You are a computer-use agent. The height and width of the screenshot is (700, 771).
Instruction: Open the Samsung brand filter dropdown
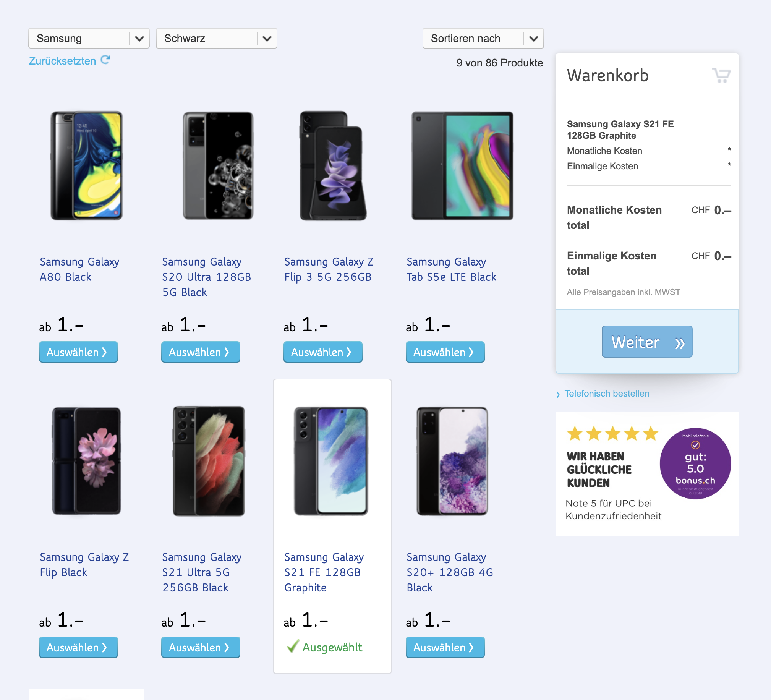[89, 38]
